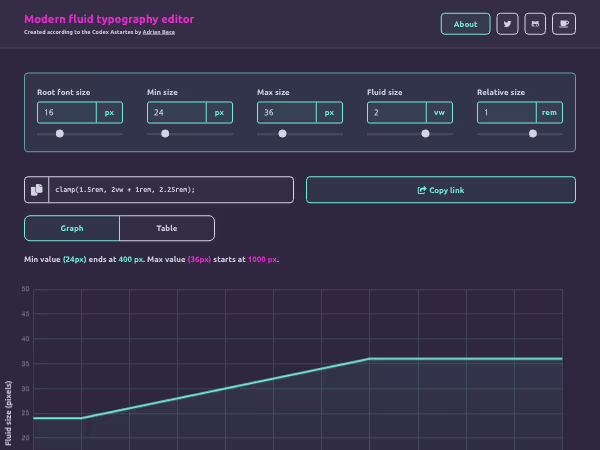The image size is (600, 450).
Task: Click the Fluid size slider handle
Action: [x=425, y=134]
